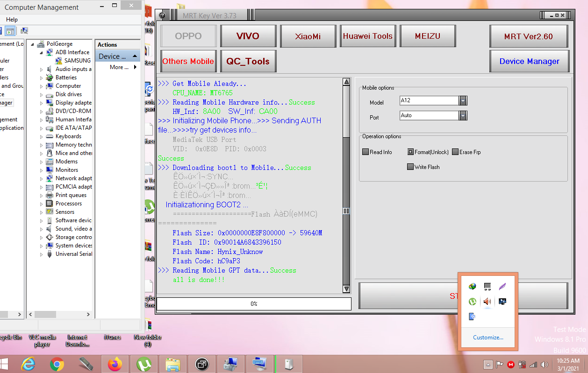Click the uTorrent icon in tray popup
The image size is (588, 373).
point(473,302)
